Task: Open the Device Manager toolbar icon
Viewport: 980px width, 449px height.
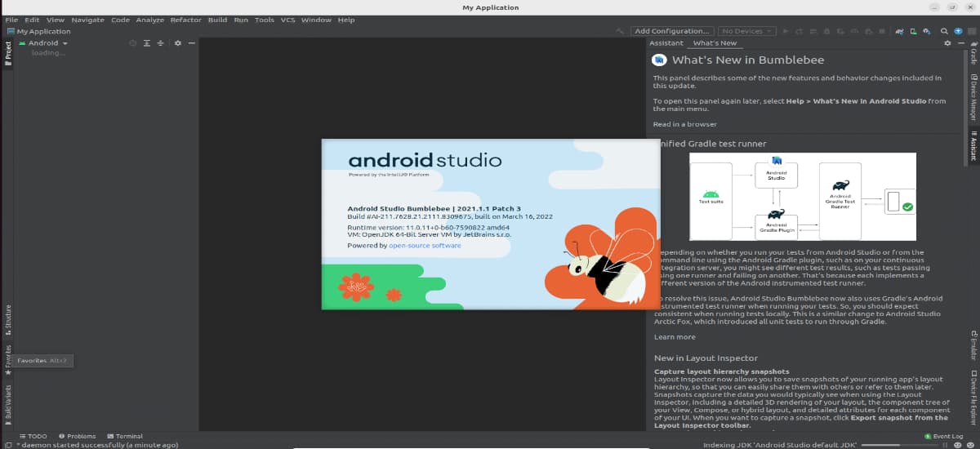Action: [914, 31]
